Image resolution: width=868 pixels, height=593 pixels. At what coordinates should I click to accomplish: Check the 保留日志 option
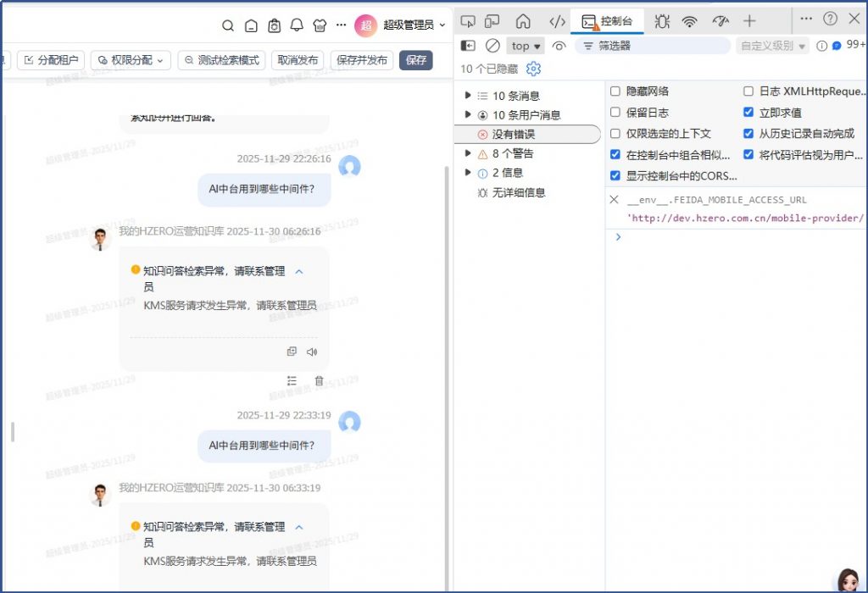(615, 113)
